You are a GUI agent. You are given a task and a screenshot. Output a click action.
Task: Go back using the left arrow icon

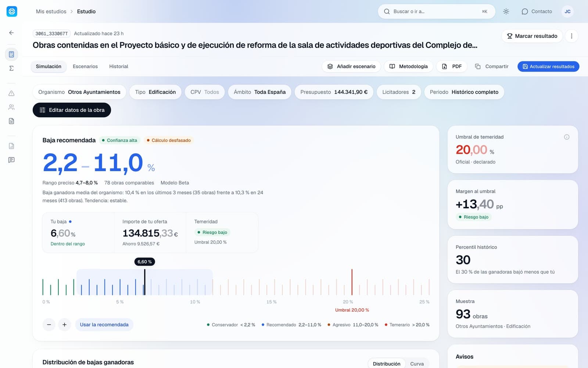11,33
